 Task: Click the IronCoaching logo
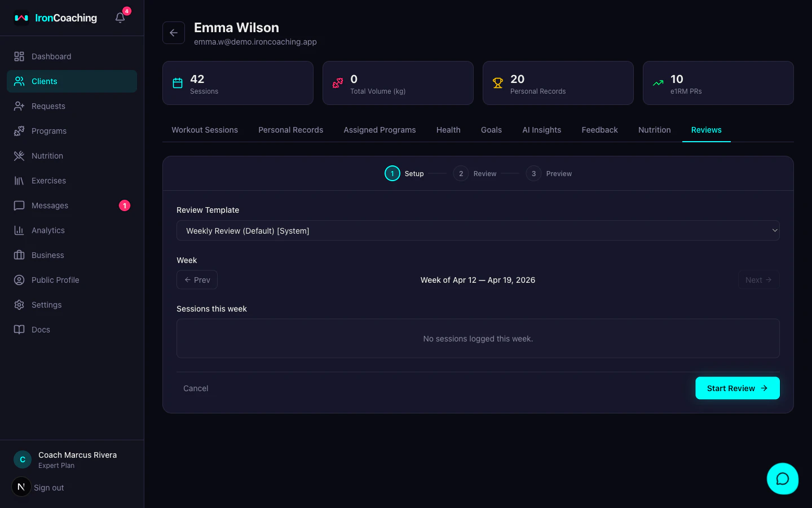coord(55,17)
